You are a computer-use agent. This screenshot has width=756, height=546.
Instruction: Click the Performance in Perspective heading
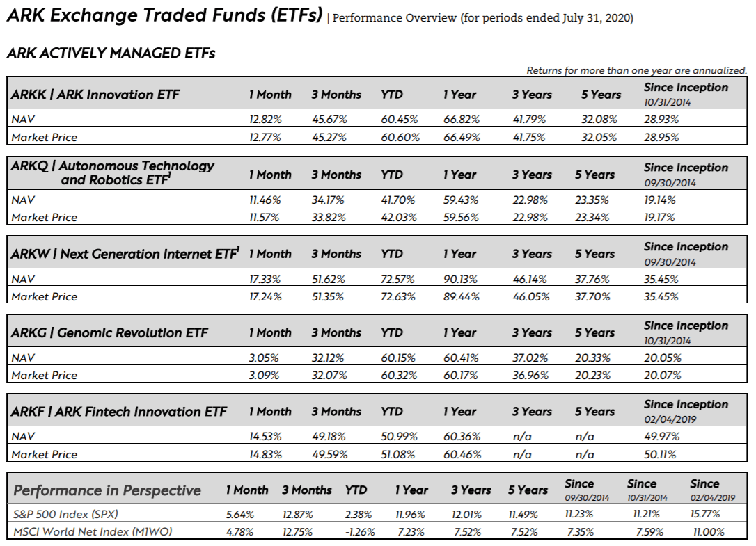[x=107, y=490]
